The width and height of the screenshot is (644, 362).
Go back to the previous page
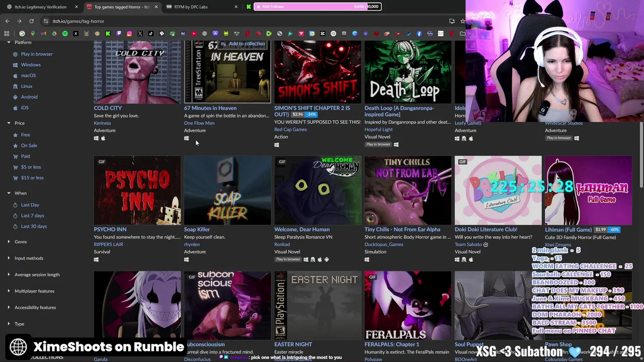(x=7, y=21)
